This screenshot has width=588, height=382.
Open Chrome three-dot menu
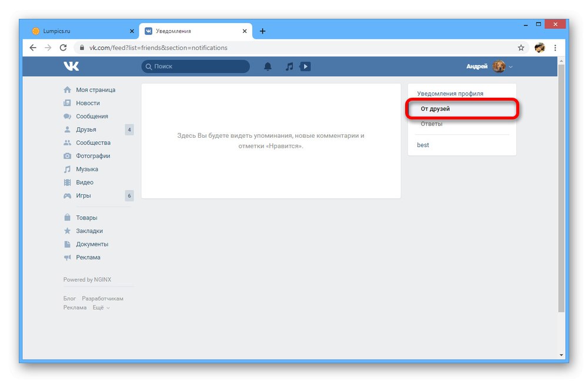(556, 48)
